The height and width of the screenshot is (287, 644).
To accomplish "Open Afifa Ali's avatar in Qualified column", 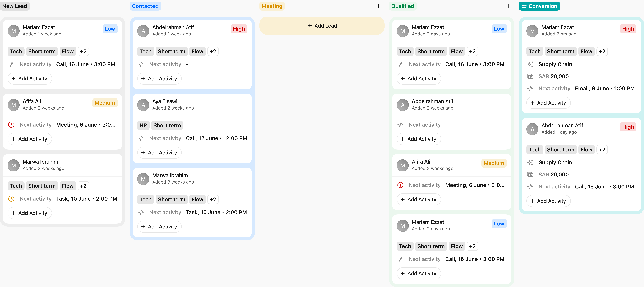I will [x=403, y=165].
